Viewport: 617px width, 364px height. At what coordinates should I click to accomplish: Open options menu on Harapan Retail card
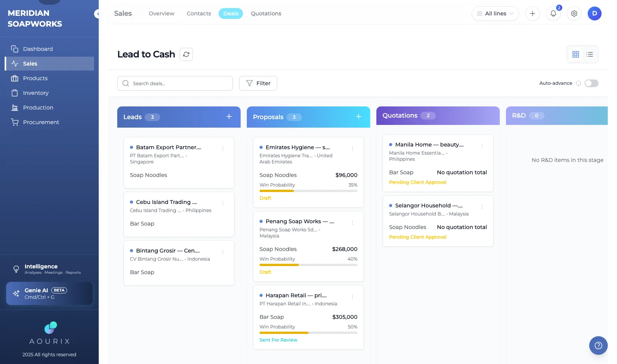tap(352, 297)
